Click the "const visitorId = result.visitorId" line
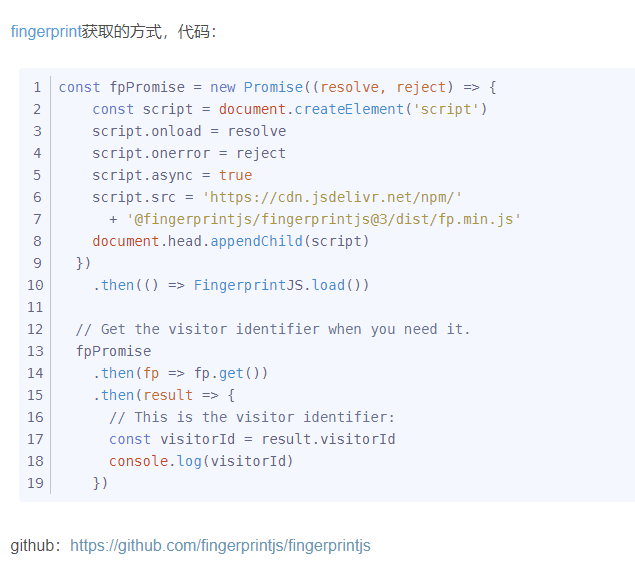The width and height of the screenshot is (635, 572). pyautogui.click(x=252, y=439)
